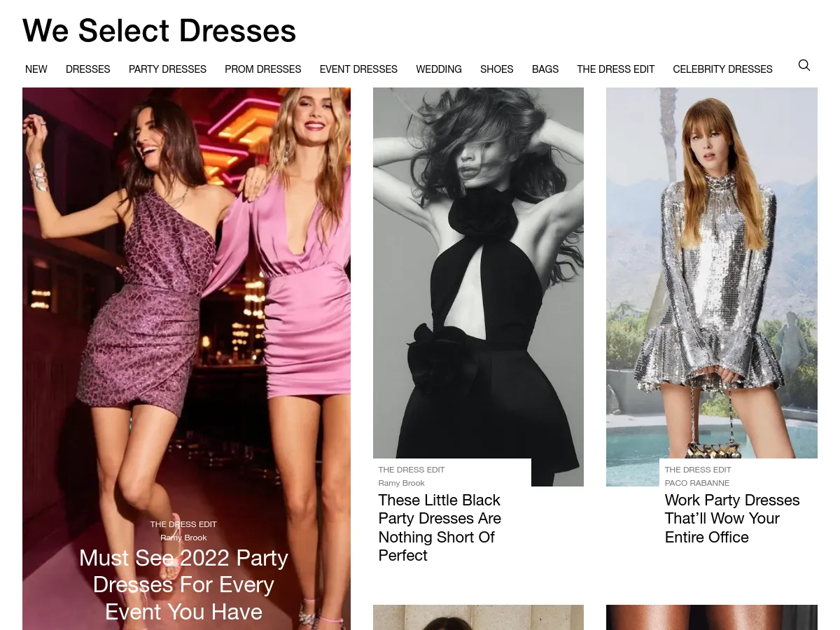Open the site search
This screenshot has height=630, width=840.
click(804, 65)
